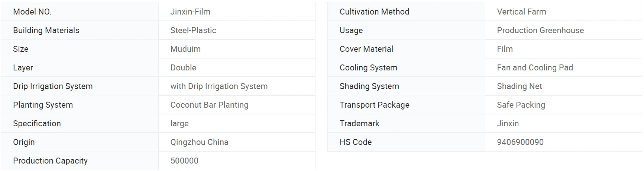Click the Vertical Farm cultivation value

pos(521,12)
